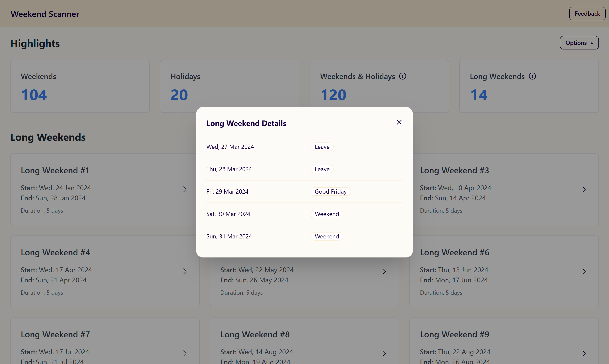
Task: Open Long Weekend #9 chevron arrow
Action: (584, 353)
